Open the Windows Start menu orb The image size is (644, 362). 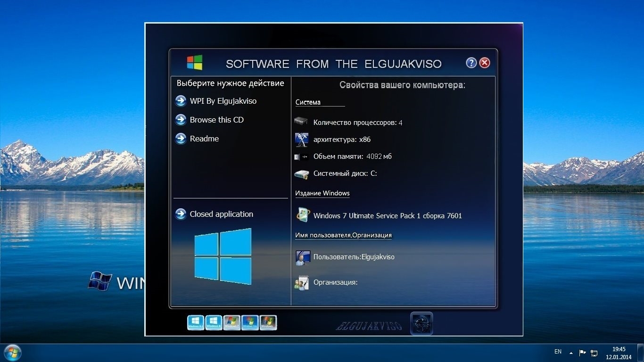tap(12, 353)
